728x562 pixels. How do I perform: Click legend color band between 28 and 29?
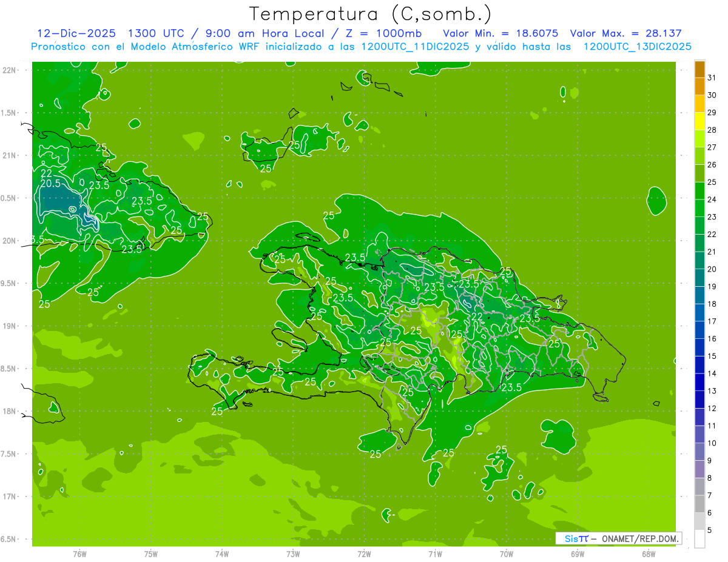pyautogui.click(x=699, y=121)
